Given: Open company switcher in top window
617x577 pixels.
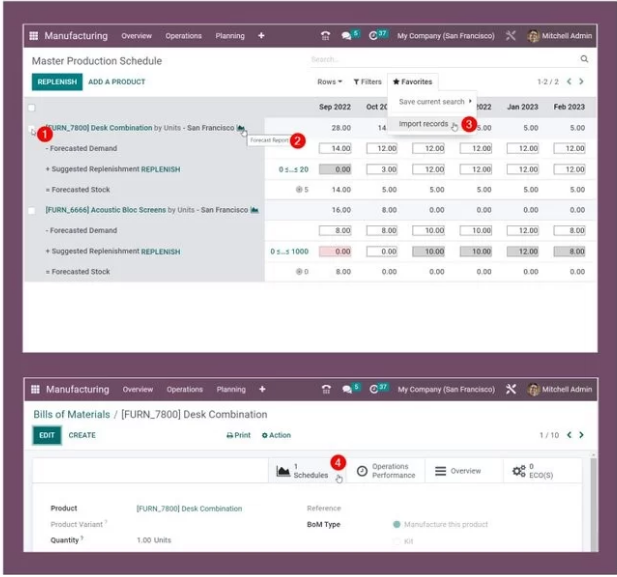Looking at the screenshot, I should click(x=445, y=36).
